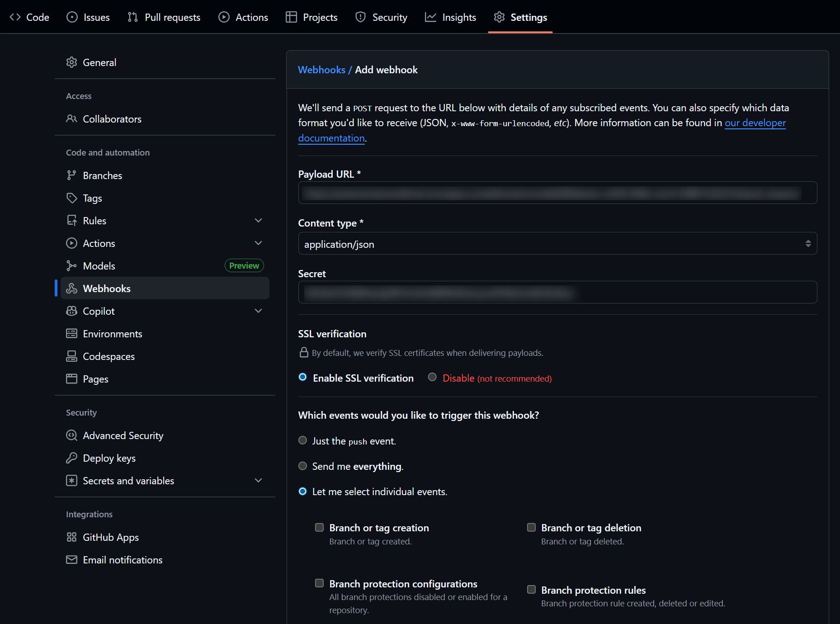Select 'Send me everything' radio option

coord(303,466)
